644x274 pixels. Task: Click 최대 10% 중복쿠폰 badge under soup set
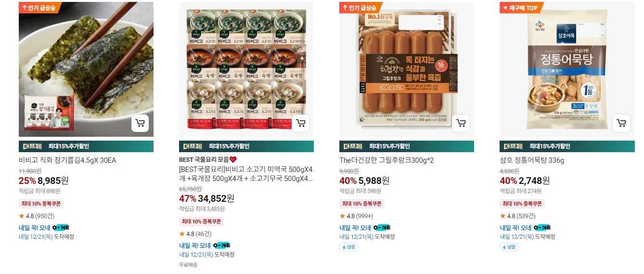(x=201, y=222)
